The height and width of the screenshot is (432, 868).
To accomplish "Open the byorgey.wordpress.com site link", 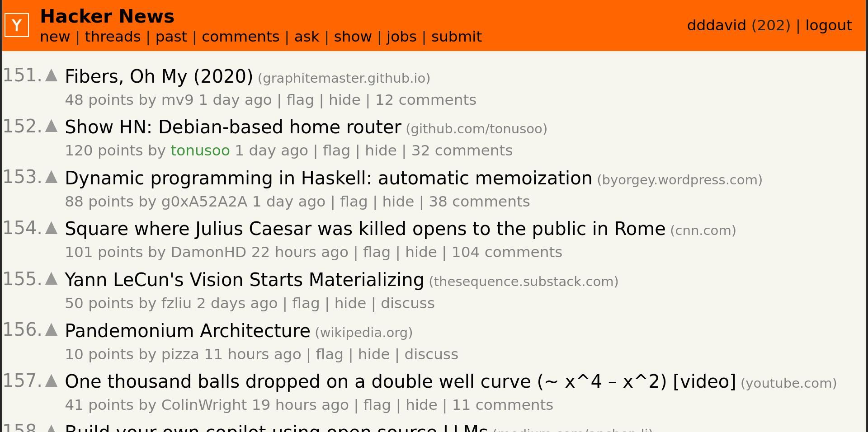I will click(679, 180).
